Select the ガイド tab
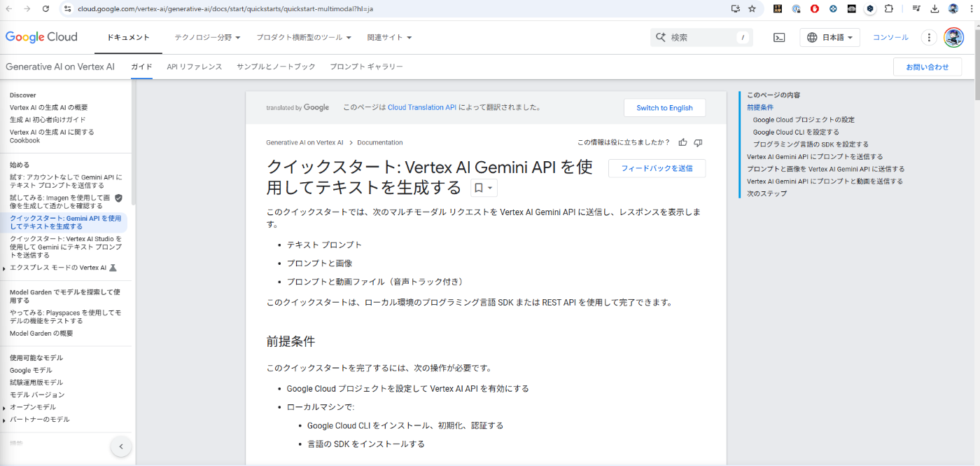 (141, 67)
